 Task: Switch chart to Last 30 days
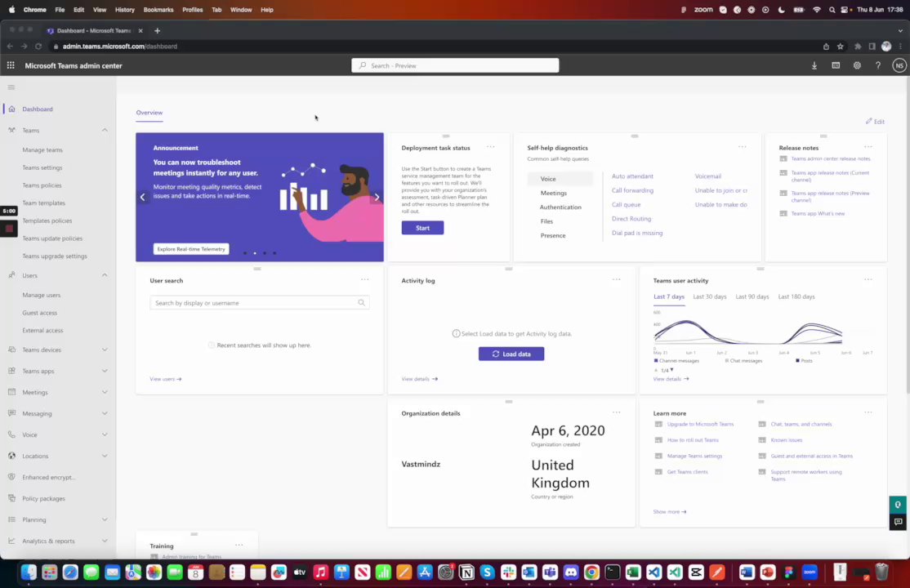tap(709, 296)
